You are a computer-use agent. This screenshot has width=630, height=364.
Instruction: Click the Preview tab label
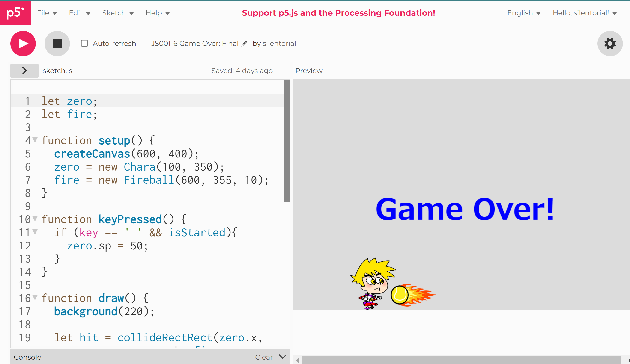click(309, 71)
